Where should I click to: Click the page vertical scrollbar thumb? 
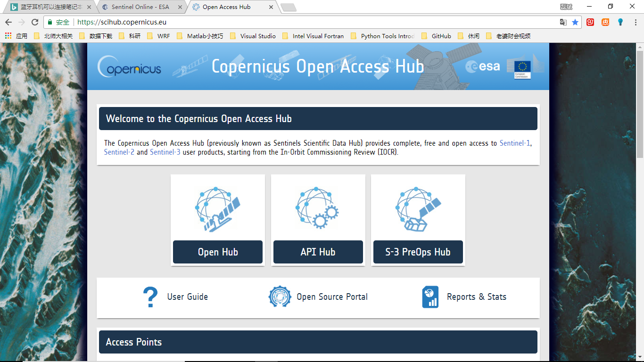tap(640, 105)
